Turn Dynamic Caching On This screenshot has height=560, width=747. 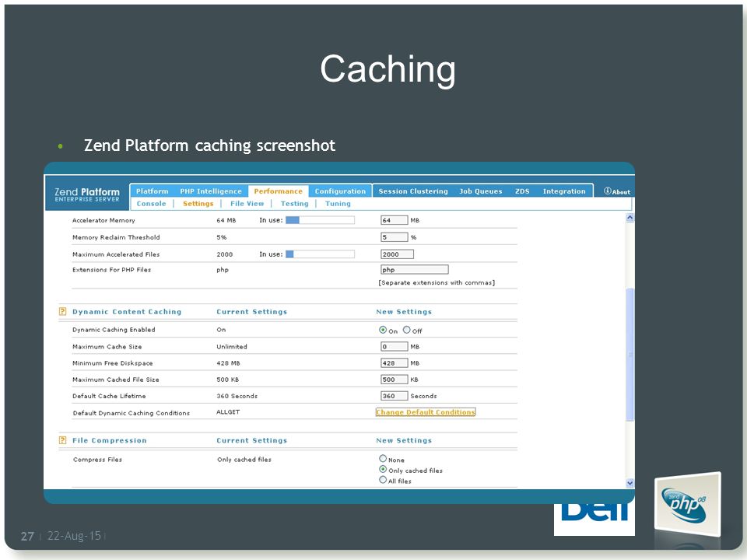[x=383, y=330]
